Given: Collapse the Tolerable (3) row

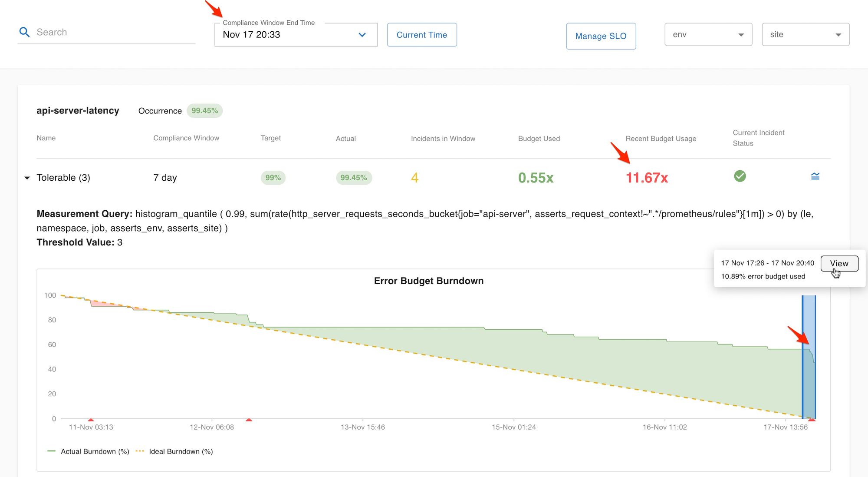Looking at the screenshot, I should 27,178.
